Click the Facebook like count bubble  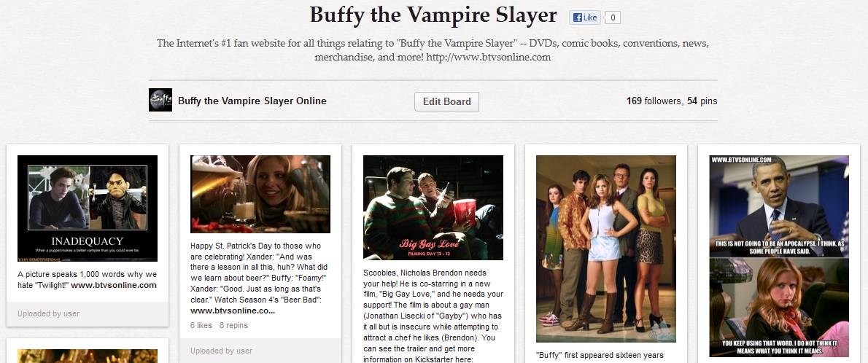pyautogui.click(x=612, y=17)
